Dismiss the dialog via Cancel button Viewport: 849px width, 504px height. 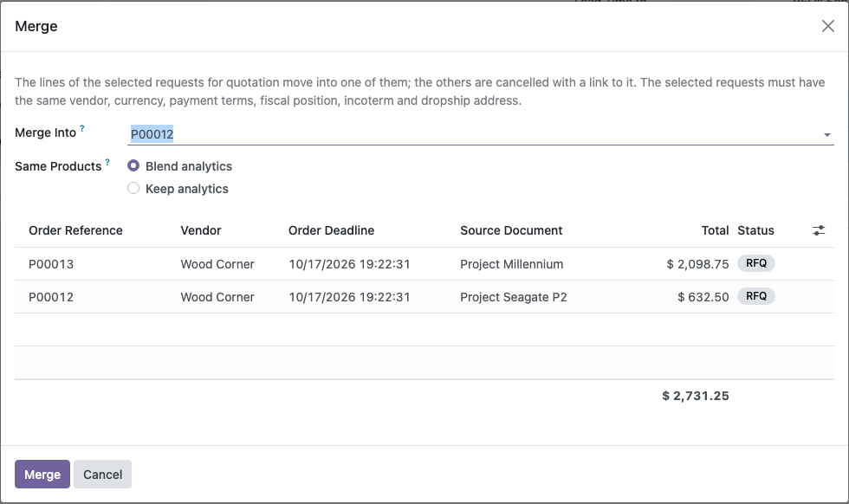point(103,475)
